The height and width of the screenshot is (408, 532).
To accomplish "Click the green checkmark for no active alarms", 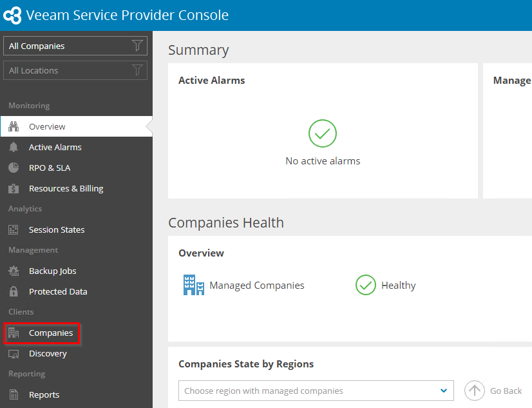I will [x=323, y=133].
